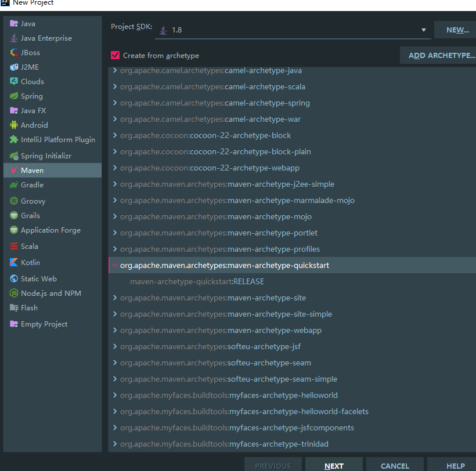Expand myfaces-archetype-trinidad node
This screenshot has height=471, width=476.
click(x=115, y=444)
